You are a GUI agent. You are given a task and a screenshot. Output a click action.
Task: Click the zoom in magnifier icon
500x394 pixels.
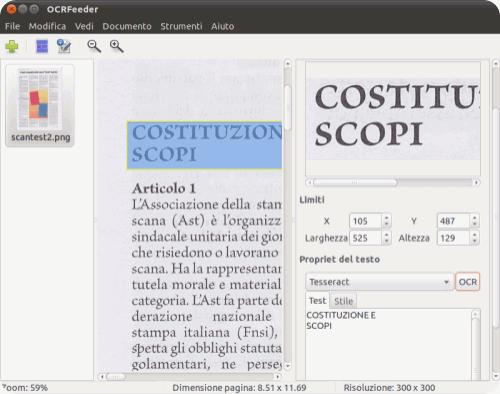[x=117, y=46]
